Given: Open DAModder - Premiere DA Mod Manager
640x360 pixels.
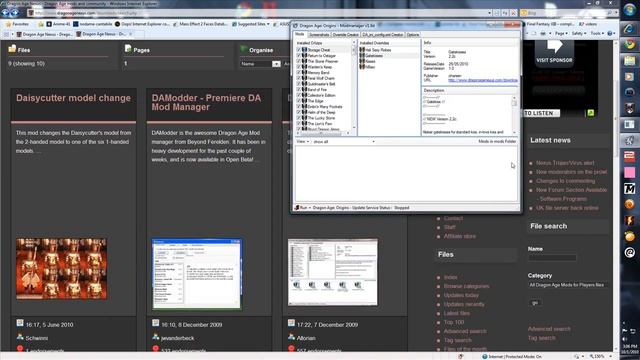Looking at the screenshot, I should [x=206, y=102].
